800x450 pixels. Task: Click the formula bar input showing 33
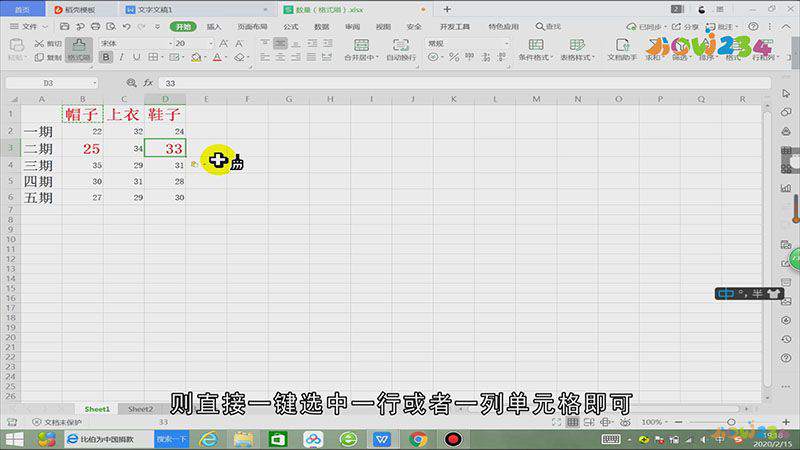click(464, 83)
